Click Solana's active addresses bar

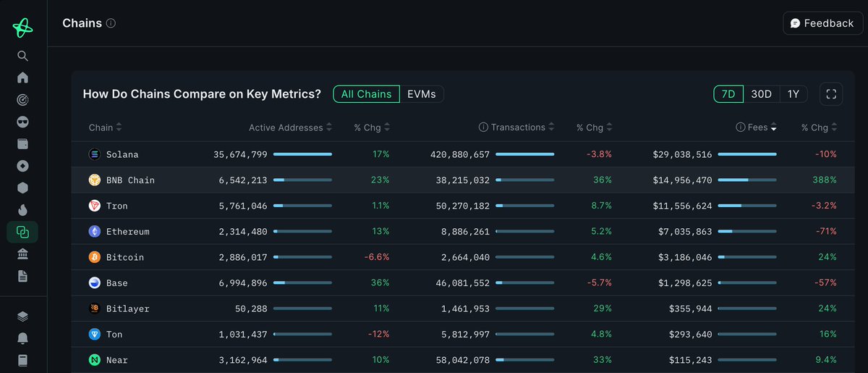[303, 154]
